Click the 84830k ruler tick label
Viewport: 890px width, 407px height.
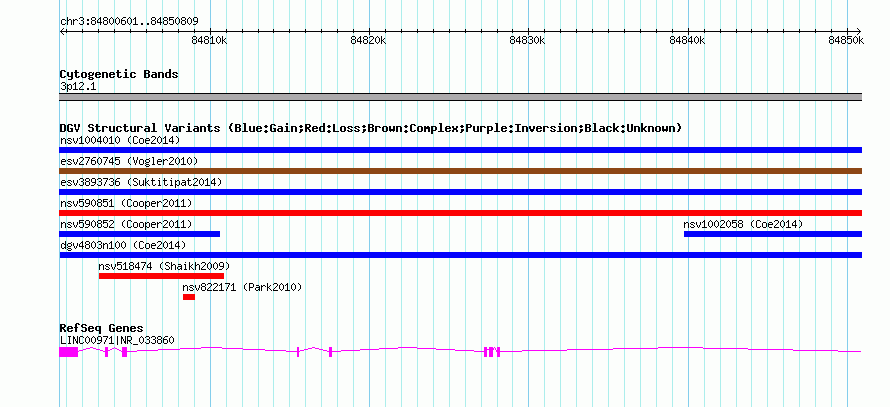[528, 40]
